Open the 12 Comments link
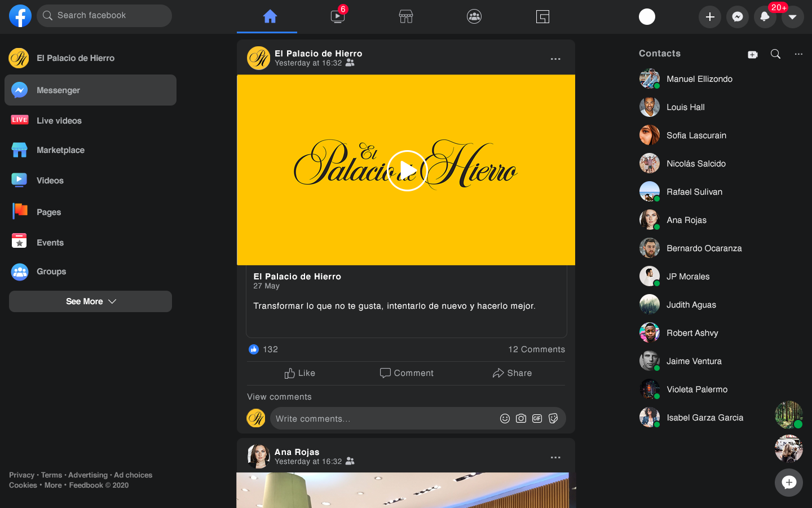The height and width of the screenshot is (508, 812). (x=536, y=349)
